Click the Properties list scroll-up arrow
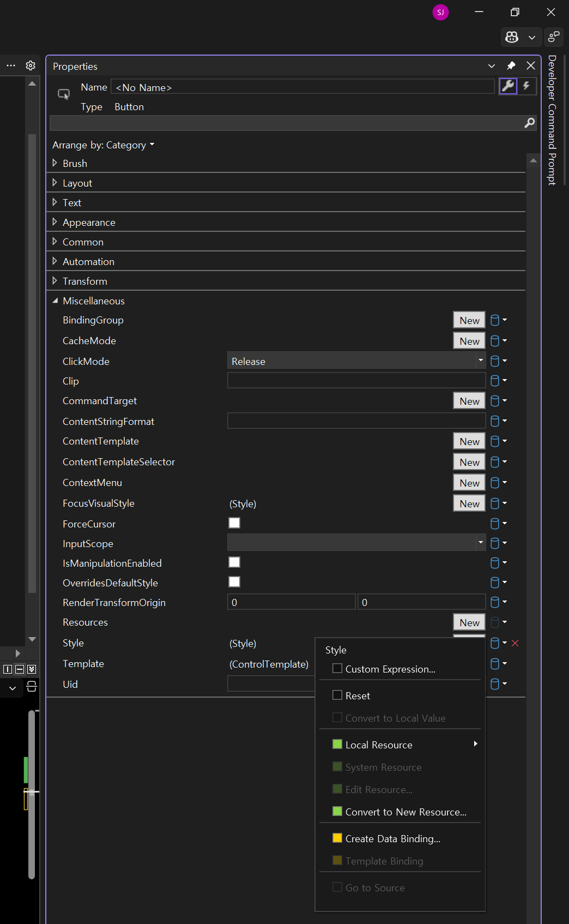Screen dimensions: 569x924 534,160
